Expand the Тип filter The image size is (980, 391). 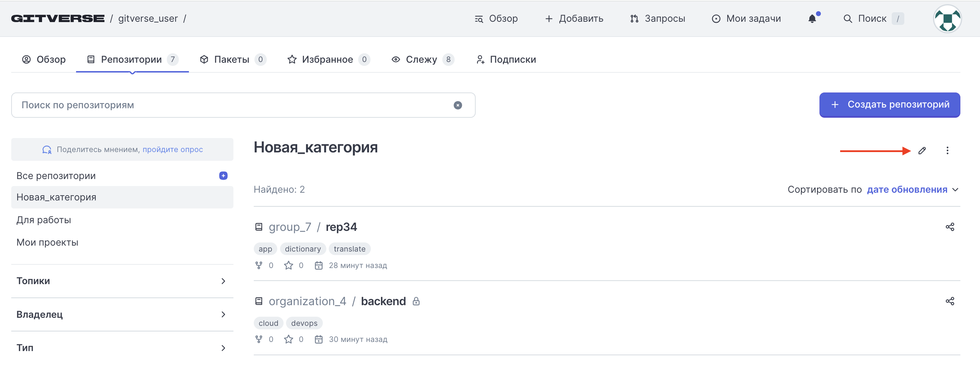click(x=122, y=348)
